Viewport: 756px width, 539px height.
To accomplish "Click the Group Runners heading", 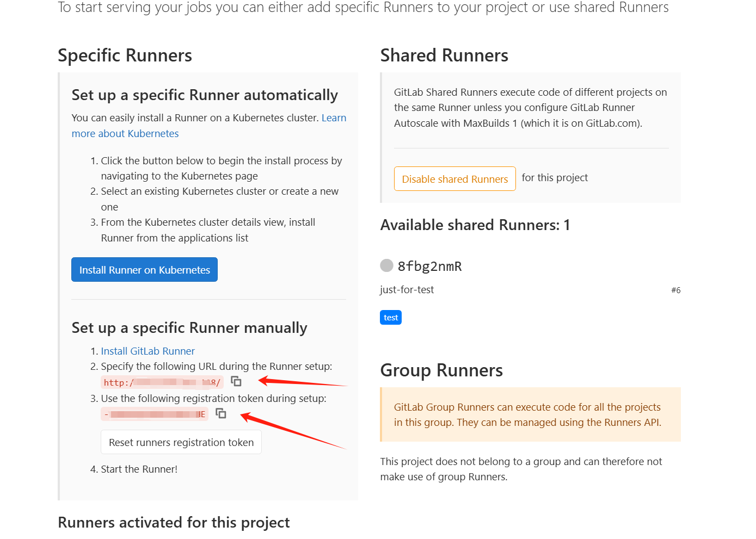I will tap(441, 370).
